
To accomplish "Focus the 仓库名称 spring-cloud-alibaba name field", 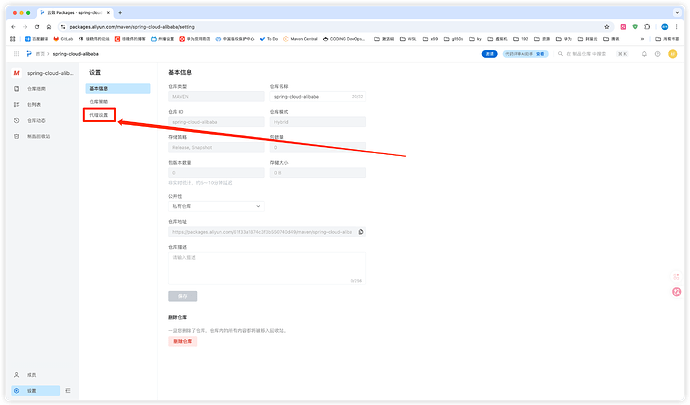I will pos(318,96).
